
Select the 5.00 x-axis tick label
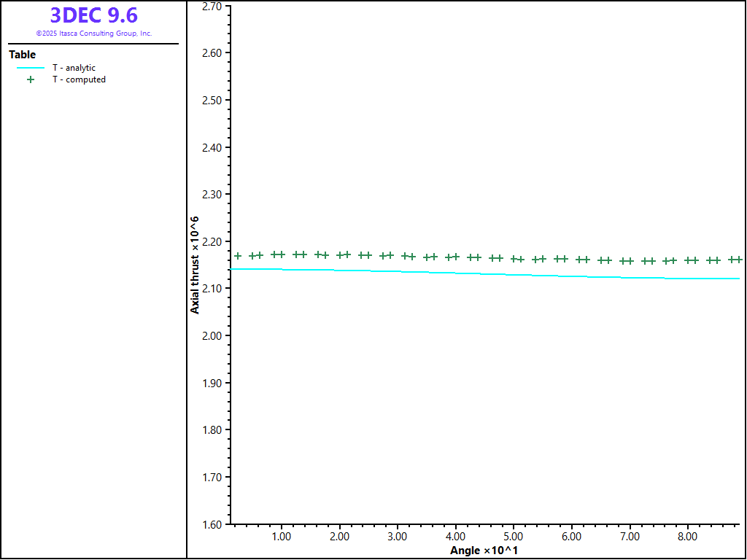click(514, 536)
